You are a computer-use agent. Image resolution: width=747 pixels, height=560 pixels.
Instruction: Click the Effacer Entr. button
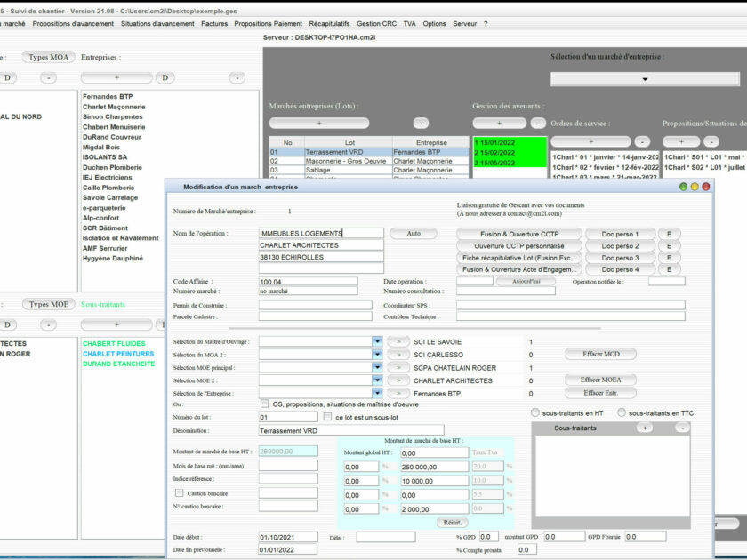click(601, 393)
